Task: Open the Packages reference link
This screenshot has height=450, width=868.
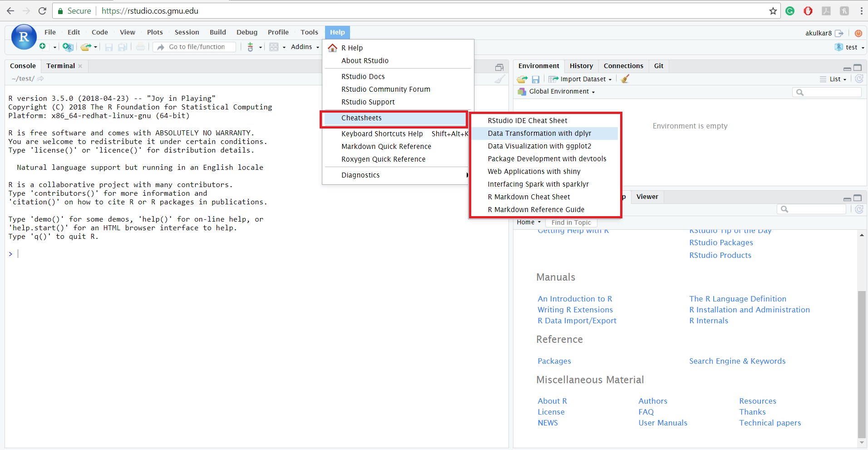Action: pyautogui.click(x=554, y=361)
